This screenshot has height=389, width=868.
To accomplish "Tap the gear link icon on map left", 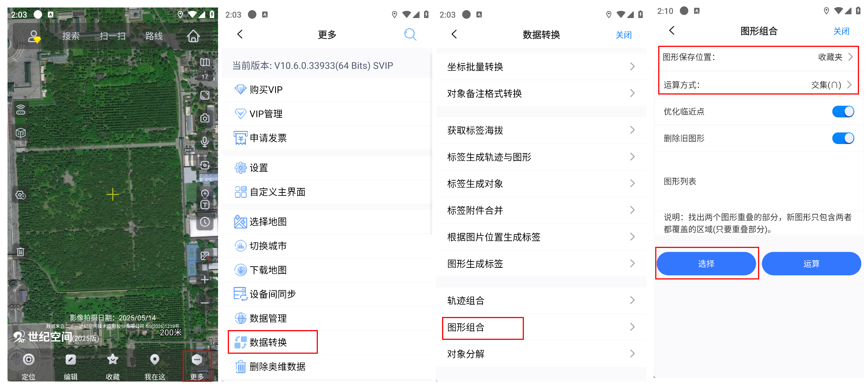I will tap(21, 195).
